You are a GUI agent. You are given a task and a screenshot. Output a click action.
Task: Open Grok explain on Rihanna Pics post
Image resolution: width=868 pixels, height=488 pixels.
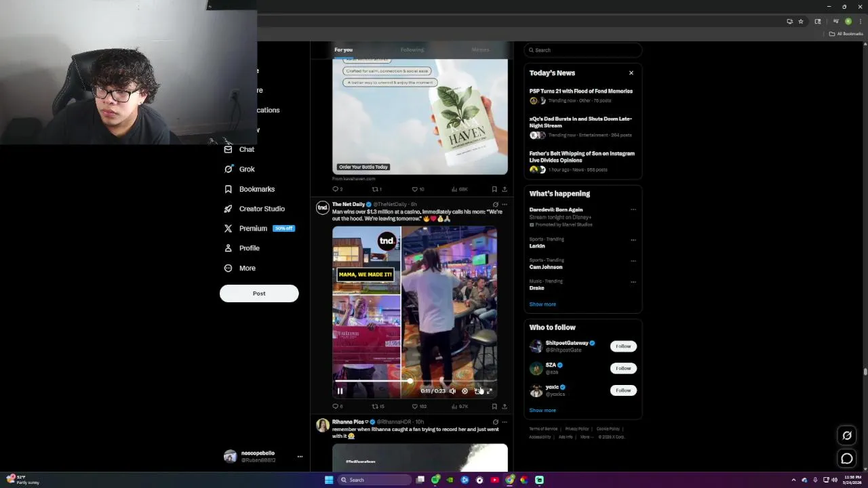[x=495, y=422]
